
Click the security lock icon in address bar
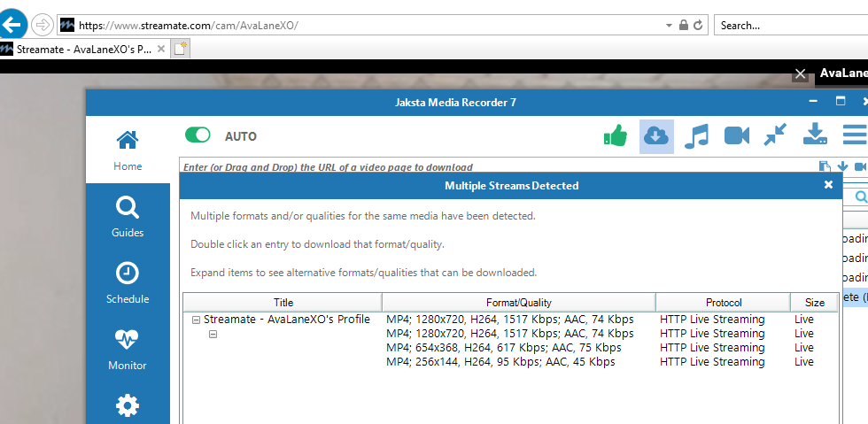pyautogui.click(x=684, y=26)
